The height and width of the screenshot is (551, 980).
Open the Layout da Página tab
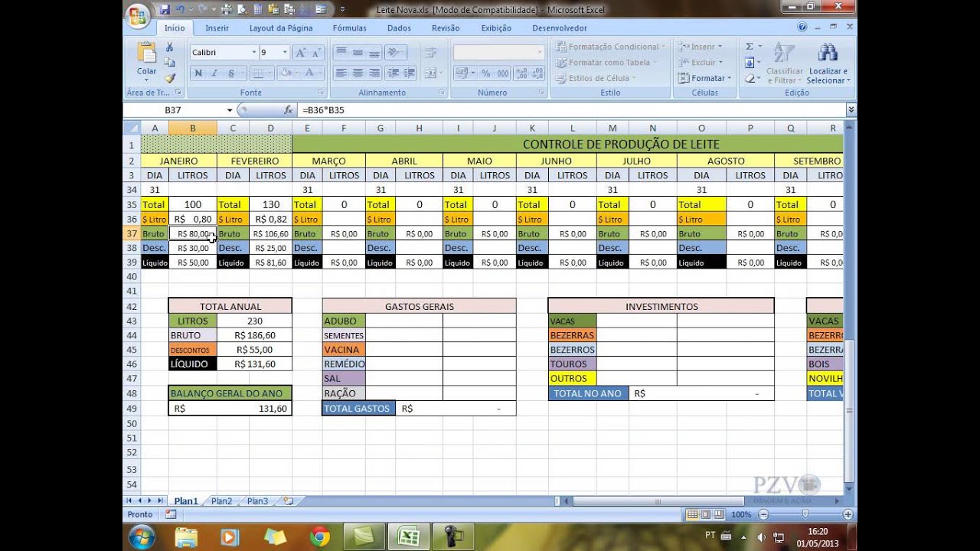281,28
